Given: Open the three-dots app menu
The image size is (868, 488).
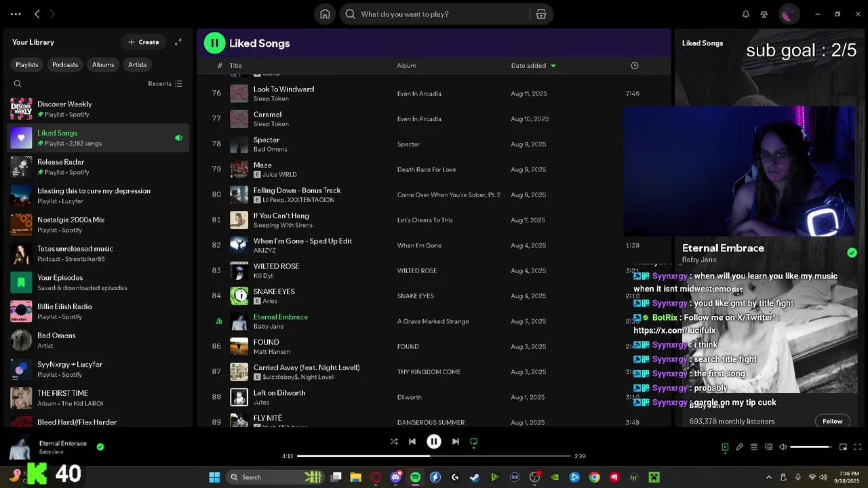Looking at the screenshot, I should click(x=16, y=14).
